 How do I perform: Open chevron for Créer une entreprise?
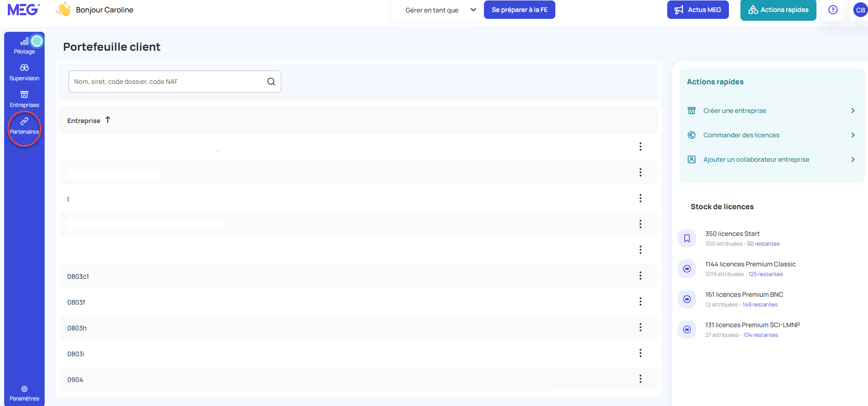tap(853, 111)
